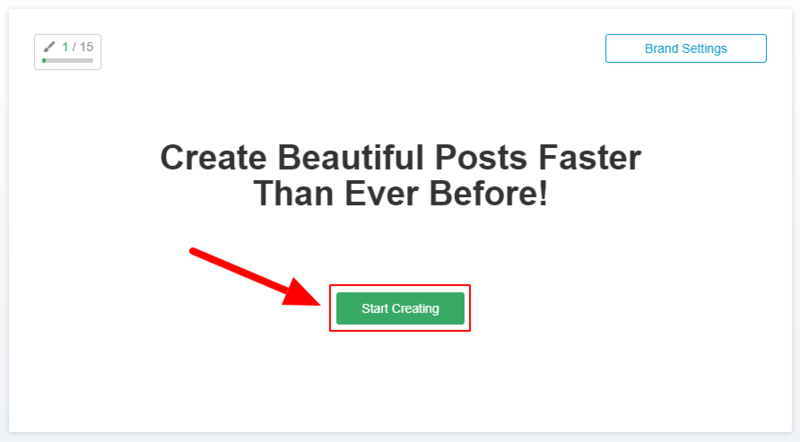Click the number 15 in the counter
Image resolution: width=800 pixels, height=442 pixels.
click(x=86, y=47)
